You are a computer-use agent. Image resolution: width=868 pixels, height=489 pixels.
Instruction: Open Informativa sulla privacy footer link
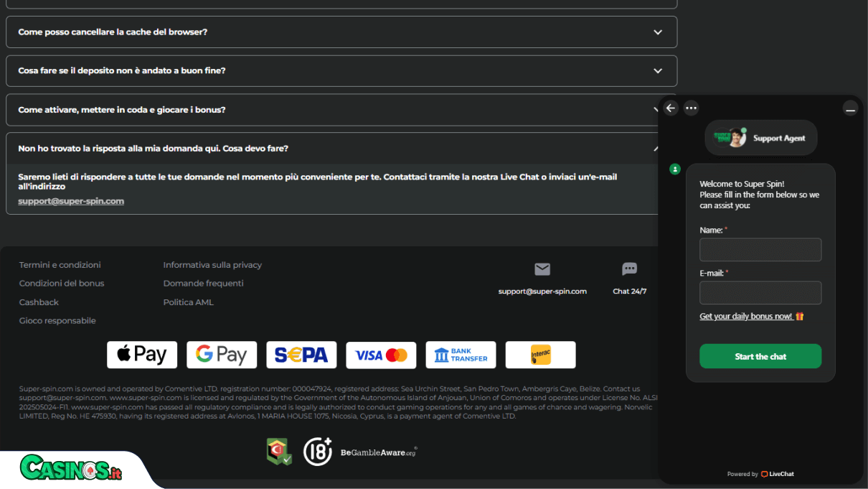(x=212, y=265)
